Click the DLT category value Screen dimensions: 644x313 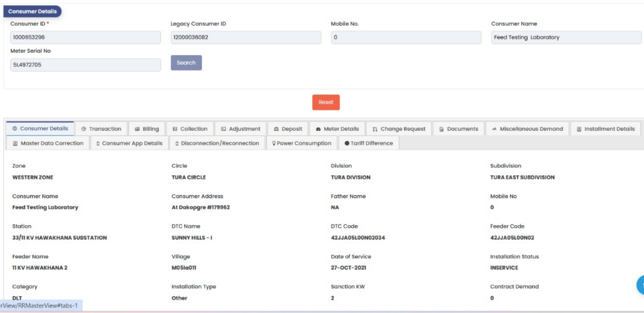tap(17, 298)
